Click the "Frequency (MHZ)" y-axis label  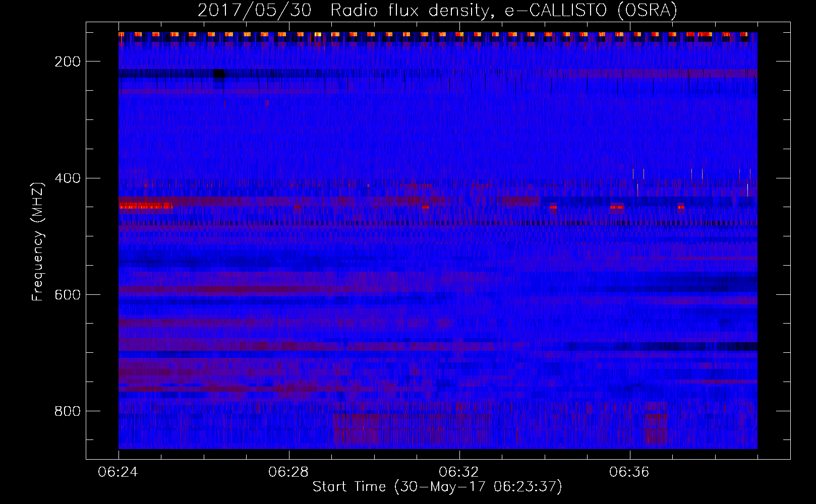(x=38, y=241)
